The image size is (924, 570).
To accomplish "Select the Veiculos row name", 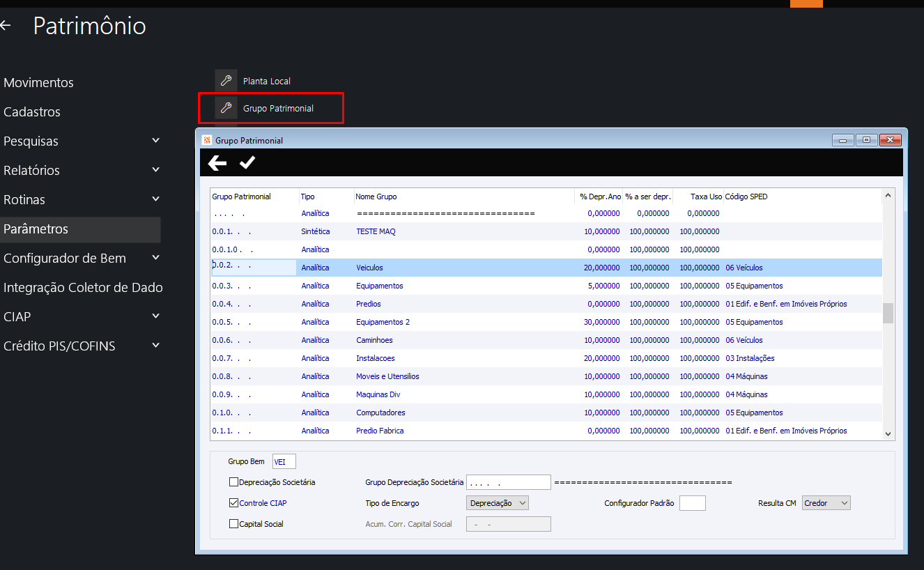I will tap(369, 268).
